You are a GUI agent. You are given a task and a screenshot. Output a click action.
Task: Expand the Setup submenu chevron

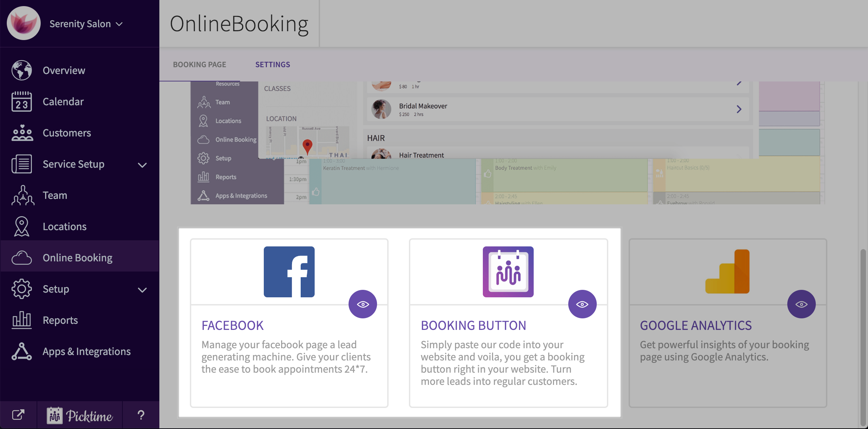pyautogui.click(x=142, y=290)
